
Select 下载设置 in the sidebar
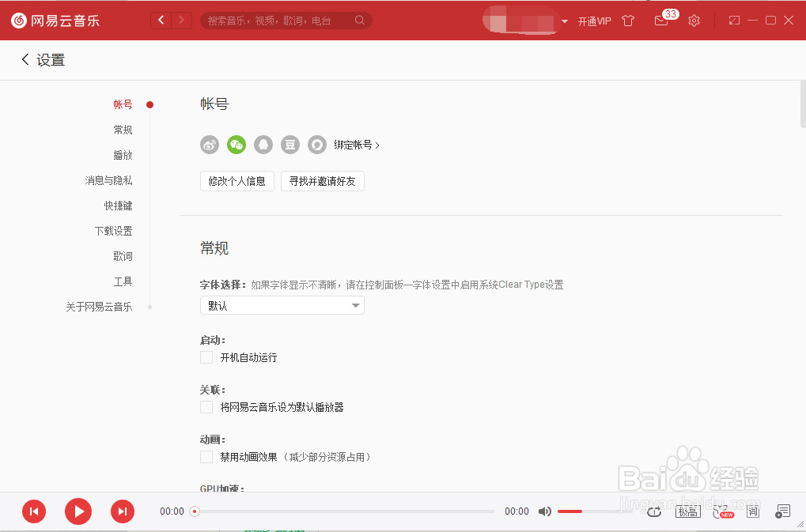(114, 231)
